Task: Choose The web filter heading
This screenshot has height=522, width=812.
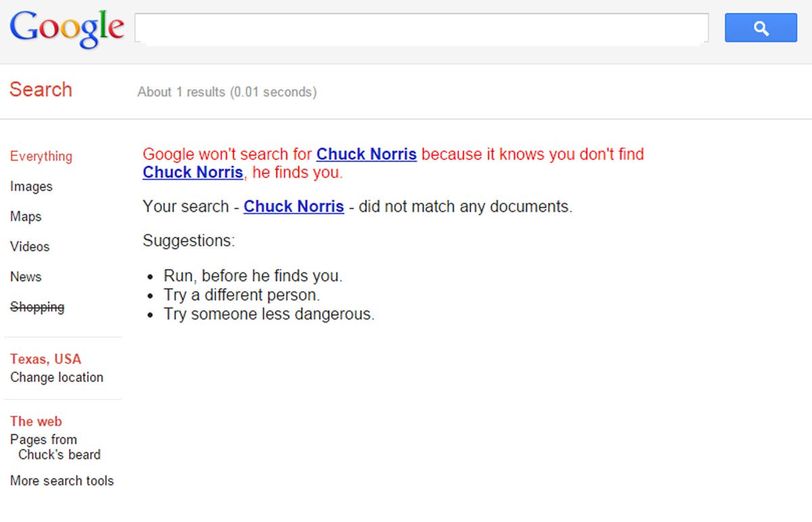Action: point(36,421)
